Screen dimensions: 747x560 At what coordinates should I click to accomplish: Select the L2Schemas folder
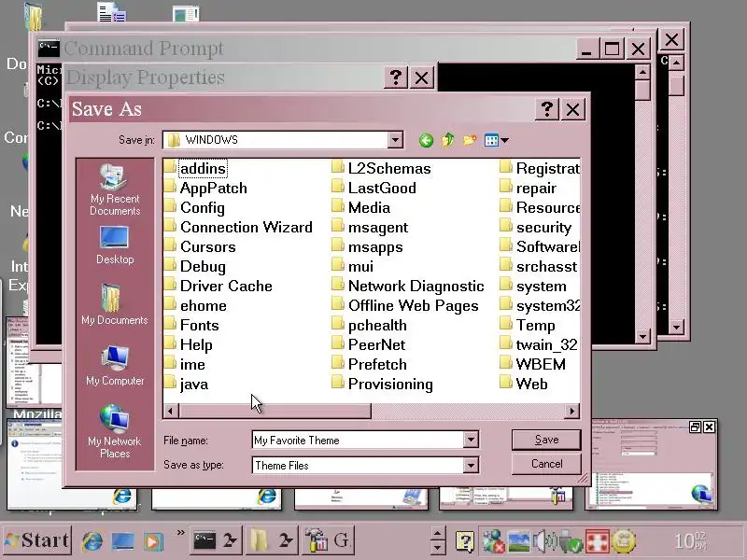381,168
